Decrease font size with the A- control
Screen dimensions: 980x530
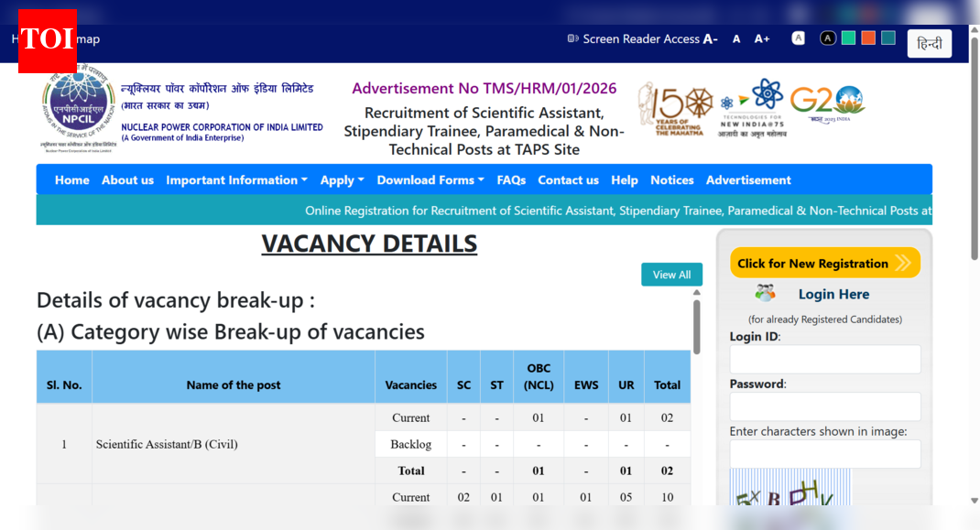[x=710, y=38]
